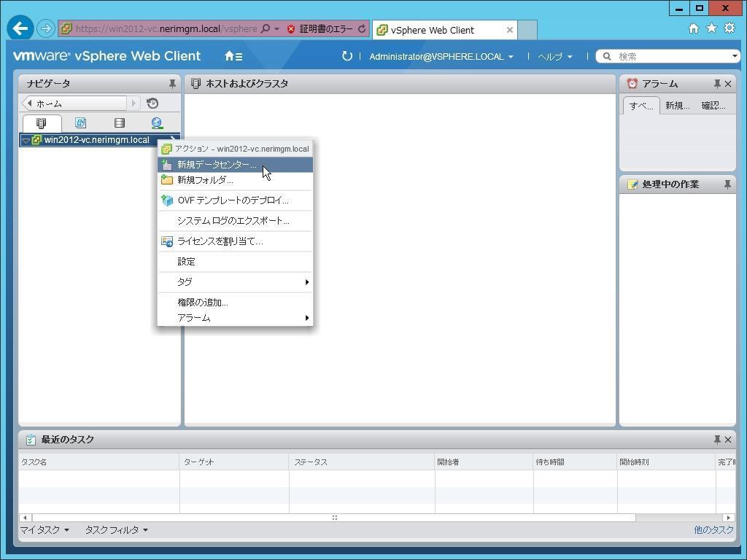Click the browser back button
Viewport: 747px width, 560px height.
point(20,28)
